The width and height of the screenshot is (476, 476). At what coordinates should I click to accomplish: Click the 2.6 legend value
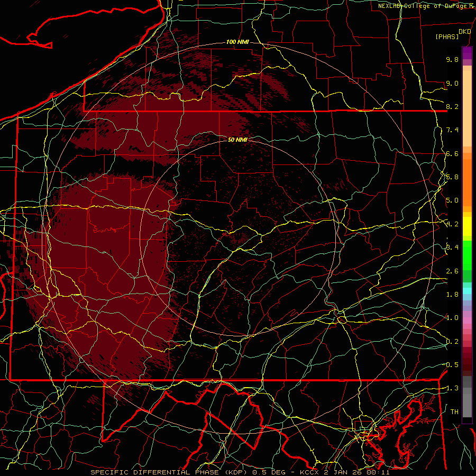click(452, 271)
